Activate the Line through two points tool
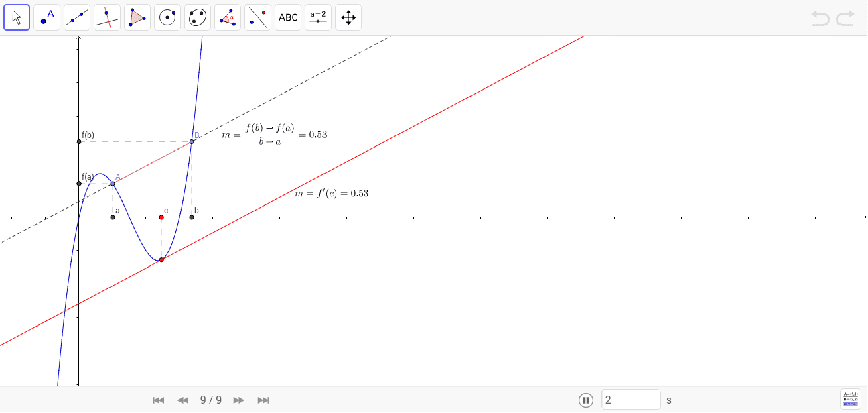 (77, 17)
